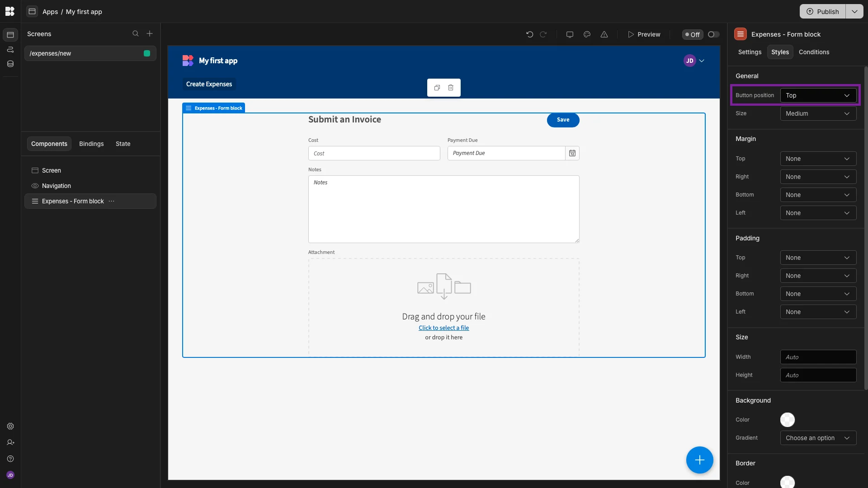Open the Button position dropdown
Viewport: 868px width, 488px height.
[x=818, y=95]
